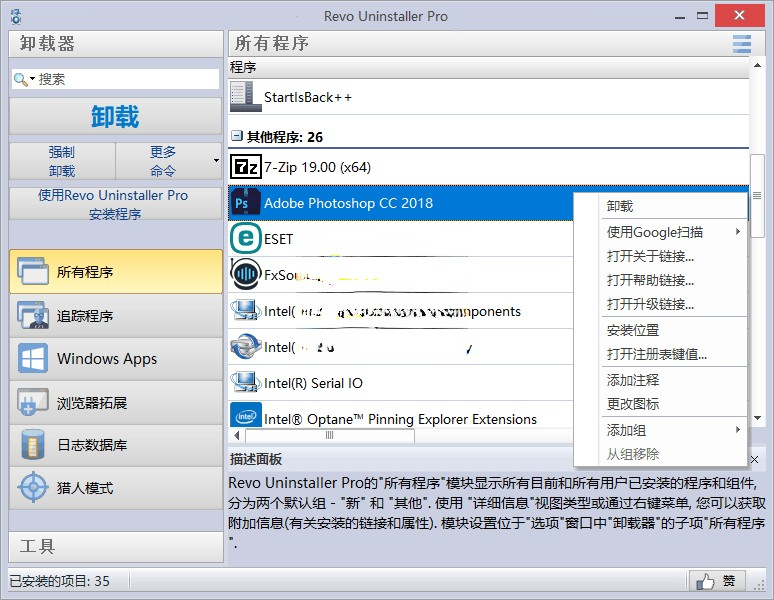Open the hamburger view menu icon

coord(741,43)
